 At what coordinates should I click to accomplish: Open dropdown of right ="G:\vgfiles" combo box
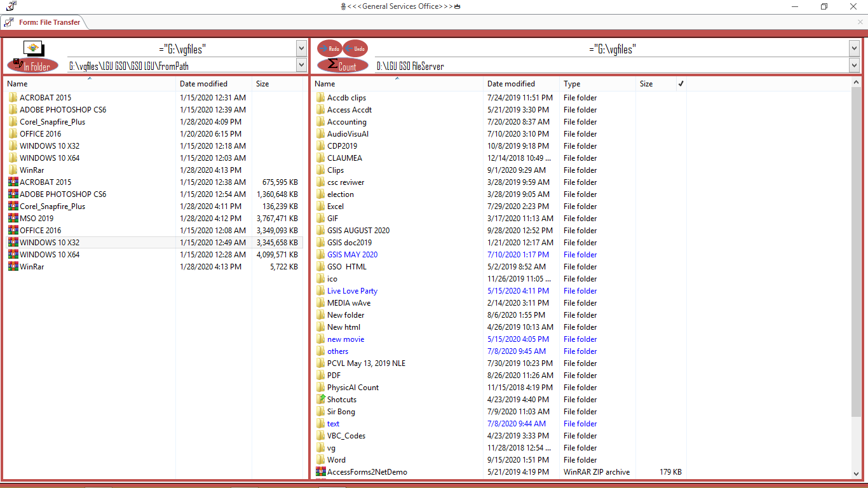point(854,48)
